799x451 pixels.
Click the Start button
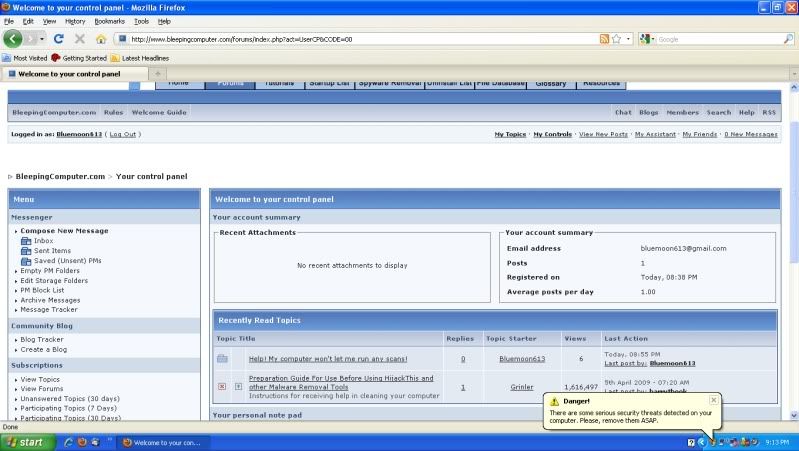pyautogui.click(x=27, y=442)
